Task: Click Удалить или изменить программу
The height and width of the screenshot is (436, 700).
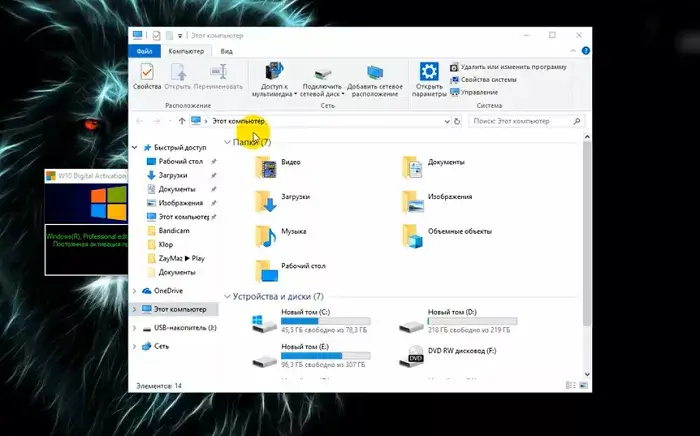Action: pos(508,67)
